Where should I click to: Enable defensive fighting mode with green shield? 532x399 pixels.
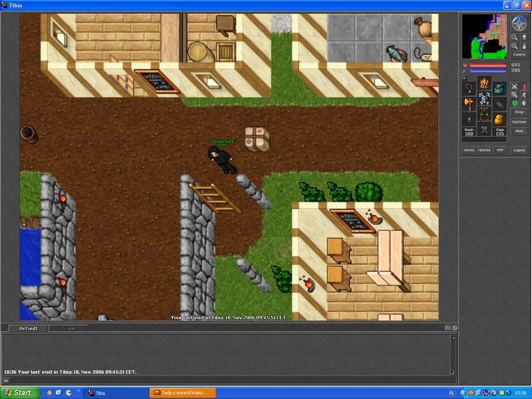514,103
